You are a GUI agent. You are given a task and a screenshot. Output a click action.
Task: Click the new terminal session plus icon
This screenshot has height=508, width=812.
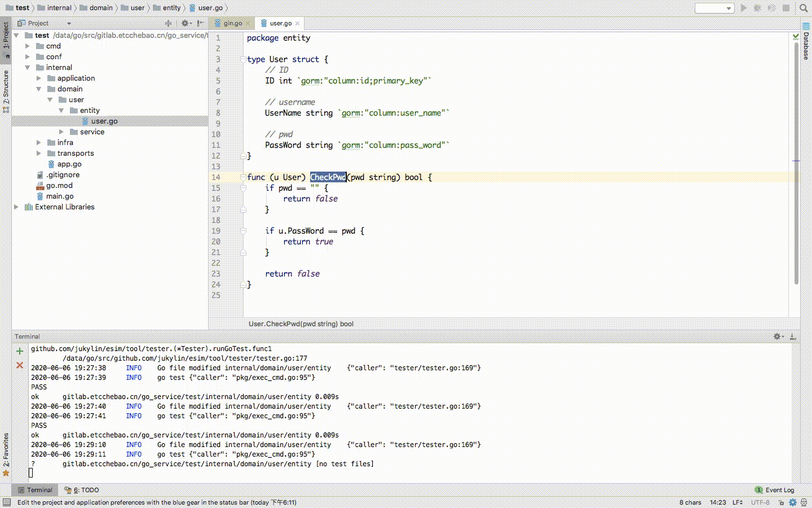[x=20, y=351]
